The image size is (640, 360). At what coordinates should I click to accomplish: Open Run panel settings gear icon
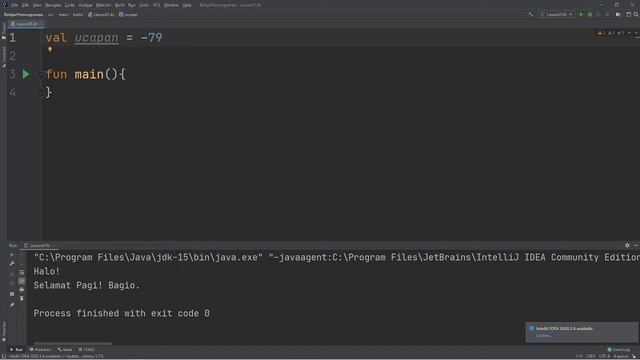tap(627, 245)
